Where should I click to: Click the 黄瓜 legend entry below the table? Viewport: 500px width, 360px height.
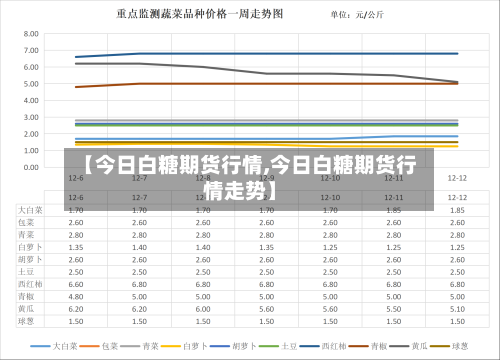click(408, 346)
